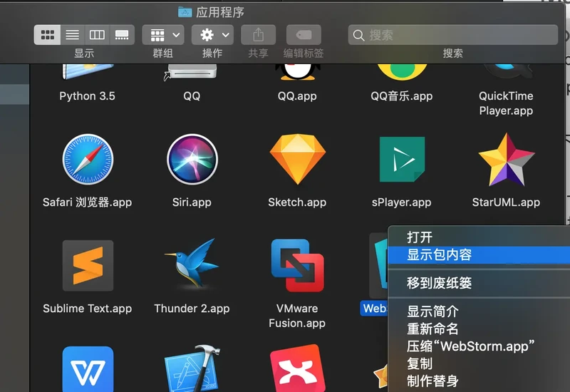Image resolution: width=570 pixels, height=392 pixels.
Task: Expand the 群组 grouping dropdown
Action: pyautogui.click(x=163, y=35)
